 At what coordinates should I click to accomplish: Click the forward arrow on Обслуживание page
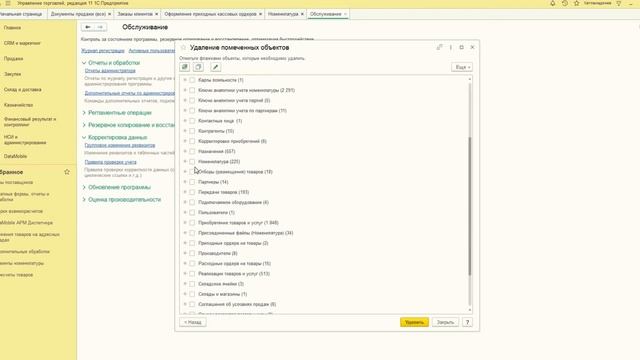coord(100,27)
